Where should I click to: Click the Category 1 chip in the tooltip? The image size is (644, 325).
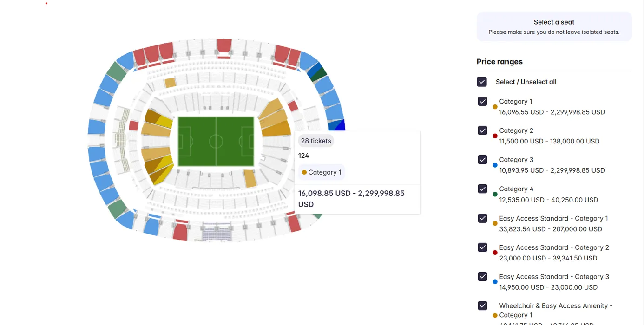[x=322, y=172]
